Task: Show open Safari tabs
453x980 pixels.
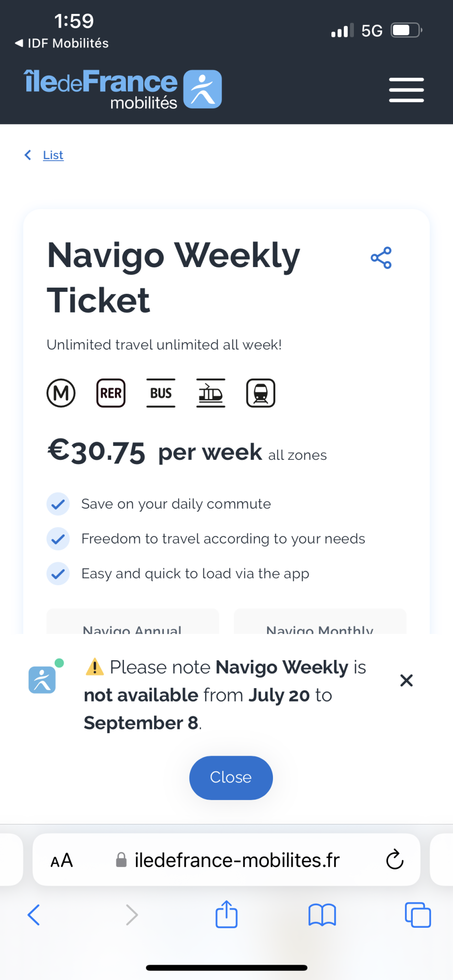Action: coord(418,914)
